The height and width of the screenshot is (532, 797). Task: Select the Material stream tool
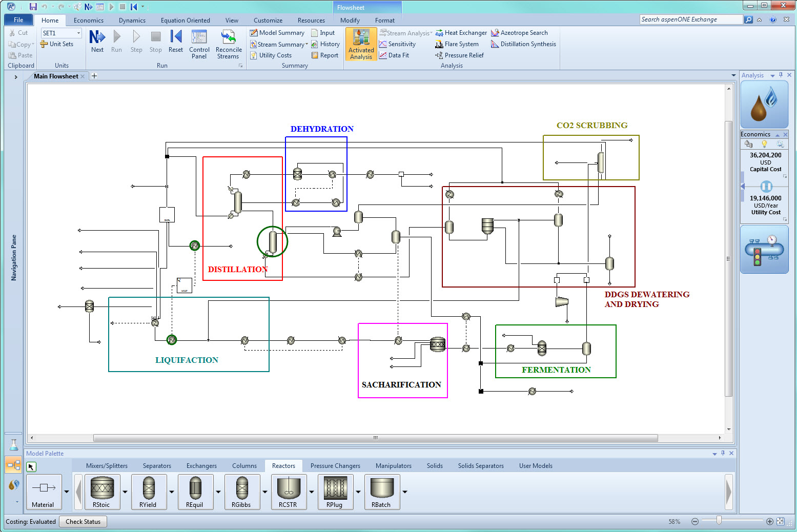pyautogui.click(x=44, y=492)
